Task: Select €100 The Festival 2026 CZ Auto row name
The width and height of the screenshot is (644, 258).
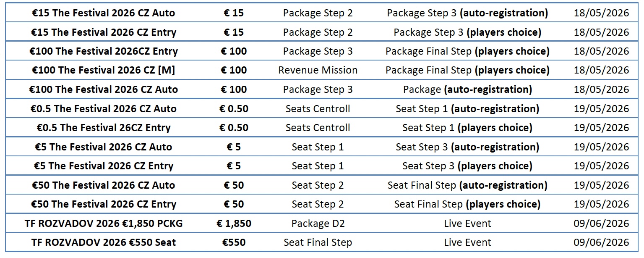Action: [103, 90]
